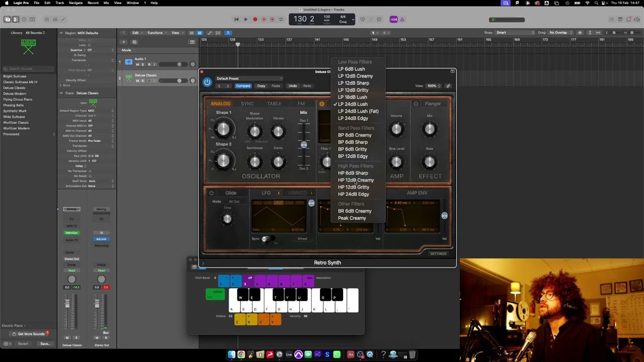
Task: Start playback with the Play button
Action: tap(246, 20)
